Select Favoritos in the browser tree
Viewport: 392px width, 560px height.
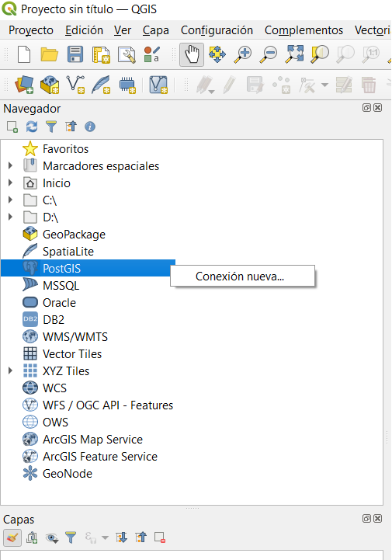(65, 148)
